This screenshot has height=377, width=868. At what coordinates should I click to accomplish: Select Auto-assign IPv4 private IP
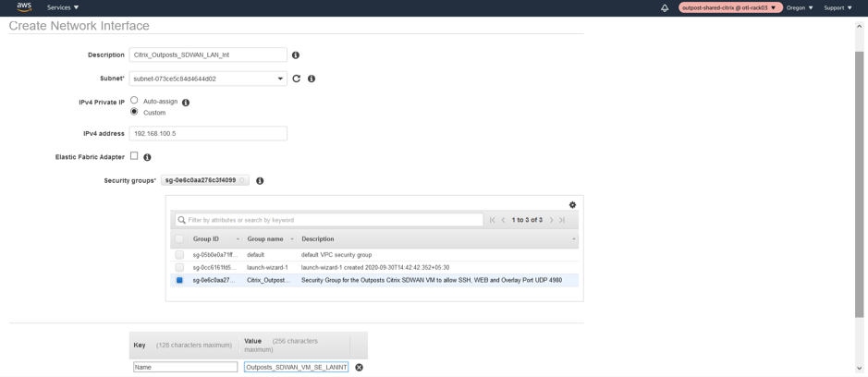[134, 101]
